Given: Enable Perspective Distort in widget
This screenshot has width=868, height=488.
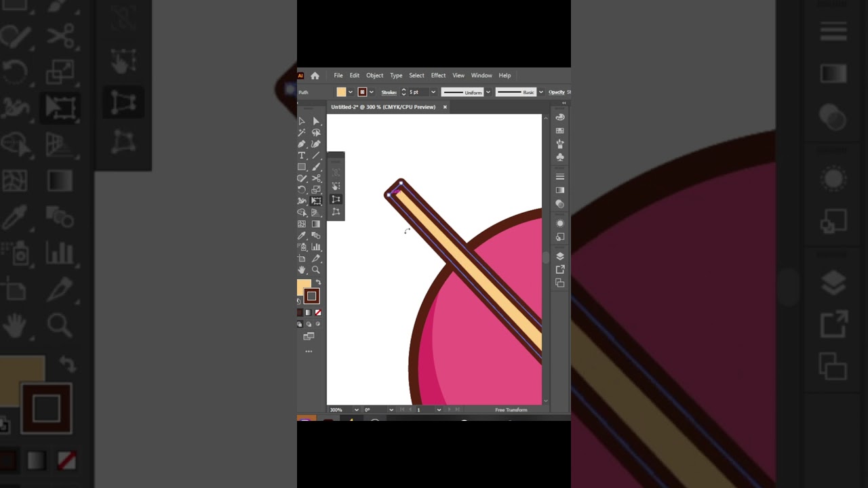Looking at the screenshot, I should (336, 199).
